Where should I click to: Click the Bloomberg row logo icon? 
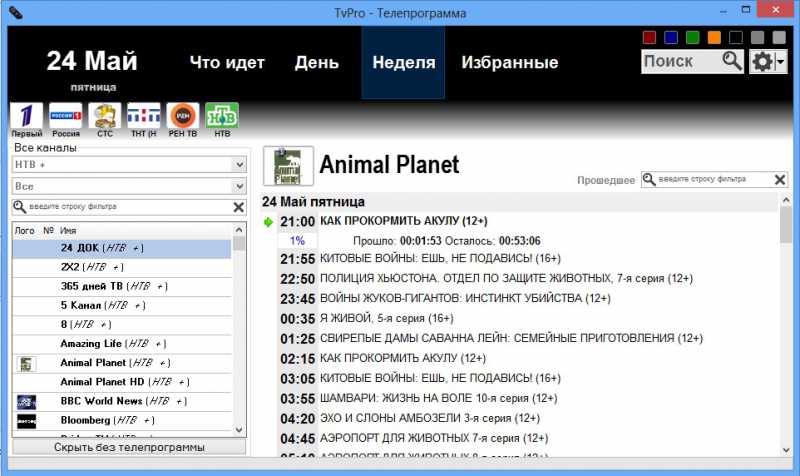(x=26, y=421)
